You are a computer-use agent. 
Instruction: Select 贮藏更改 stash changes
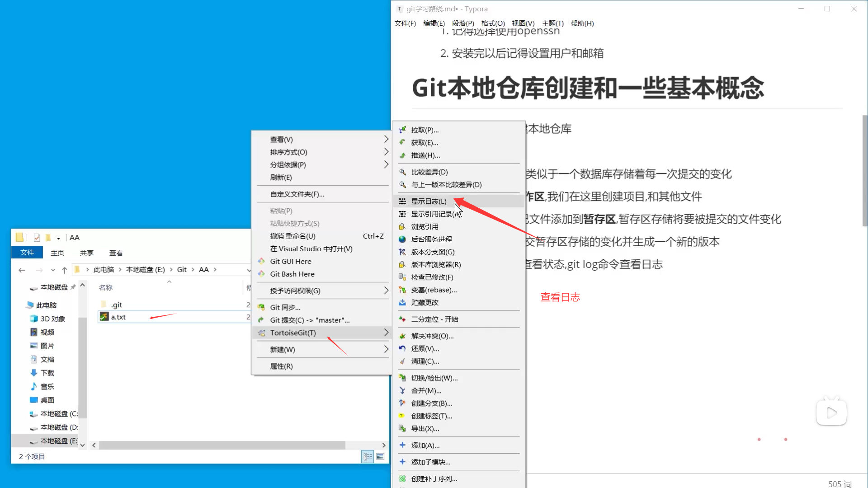click(x=425, y=302)
